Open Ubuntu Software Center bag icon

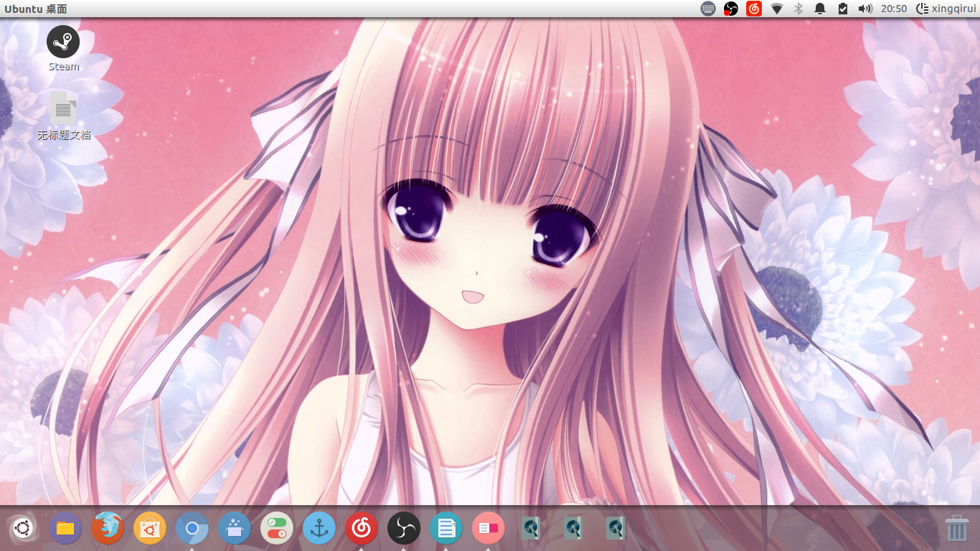click(x=150, y=529)
